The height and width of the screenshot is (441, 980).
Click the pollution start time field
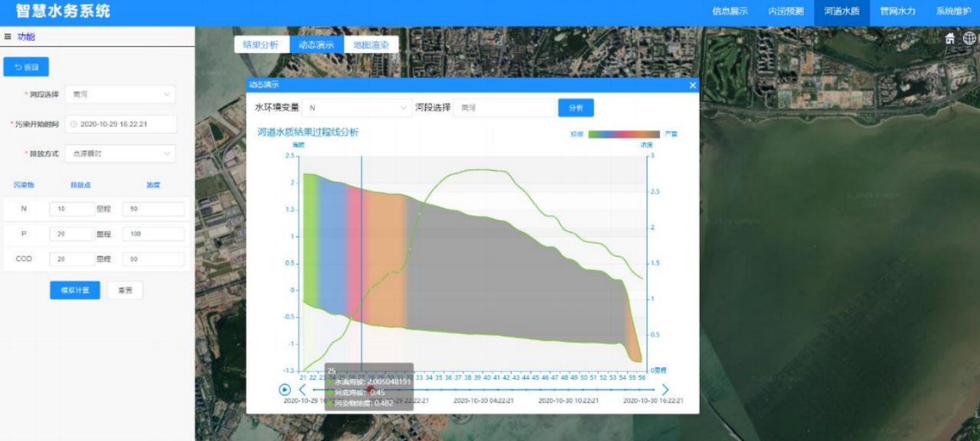[121, 124]
